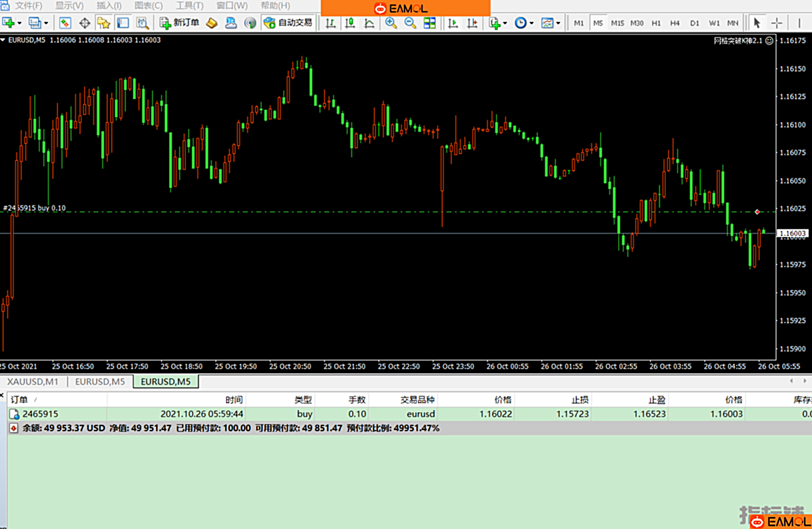812x529 pixels.
Task: Zoom out on the chart
Action: tap(410, 23)
